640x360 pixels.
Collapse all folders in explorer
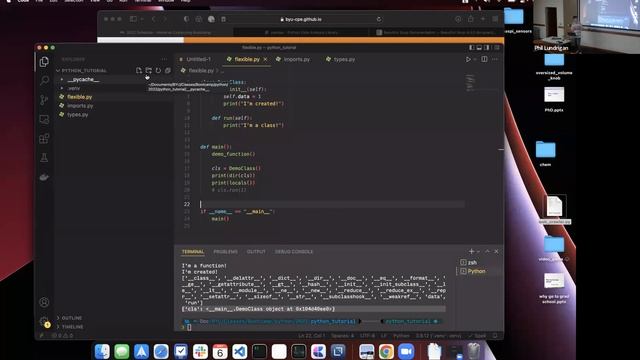[167, 71]
